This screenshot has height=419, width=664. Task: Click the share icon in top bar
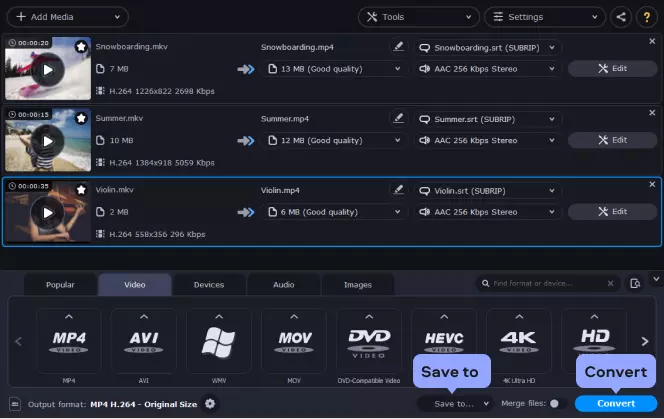pyautogui.click(x=621, y=17)
